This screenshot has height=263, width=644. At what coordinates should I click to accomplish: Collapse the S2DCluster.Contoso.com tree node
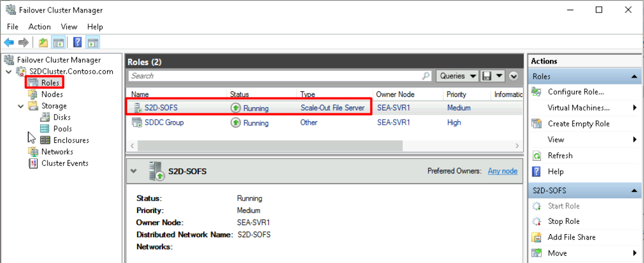[x=9, y=71]
